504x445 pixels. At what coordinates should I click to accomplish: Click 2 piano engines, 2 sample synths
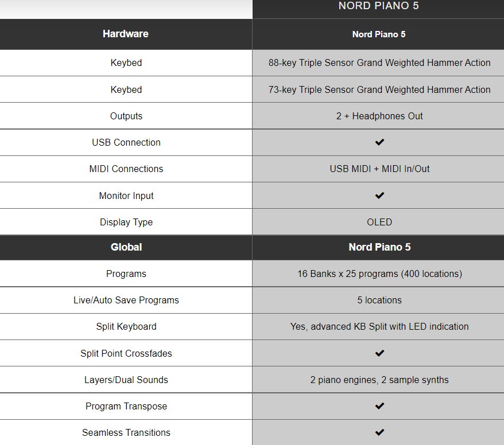[x=379, y=380]
